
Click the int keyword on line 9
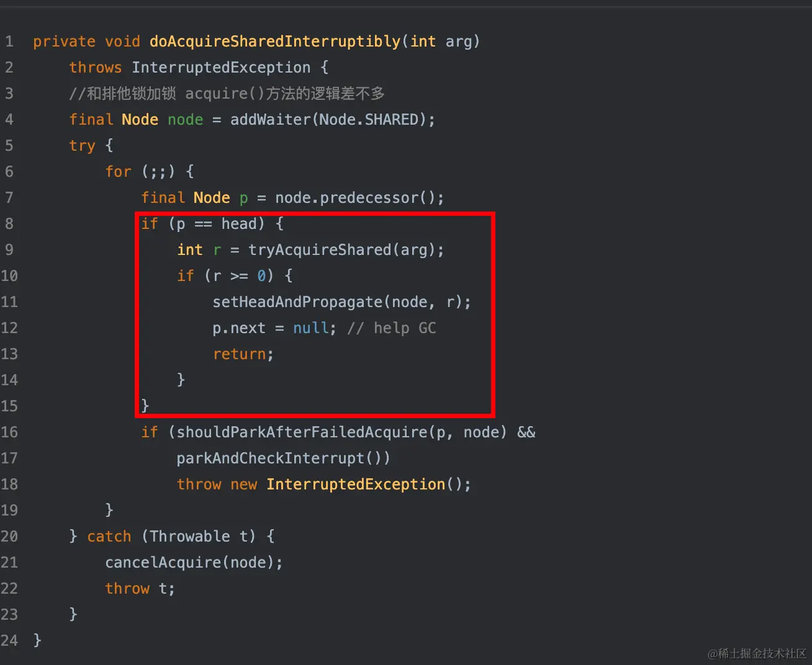(x=190, y=250)
